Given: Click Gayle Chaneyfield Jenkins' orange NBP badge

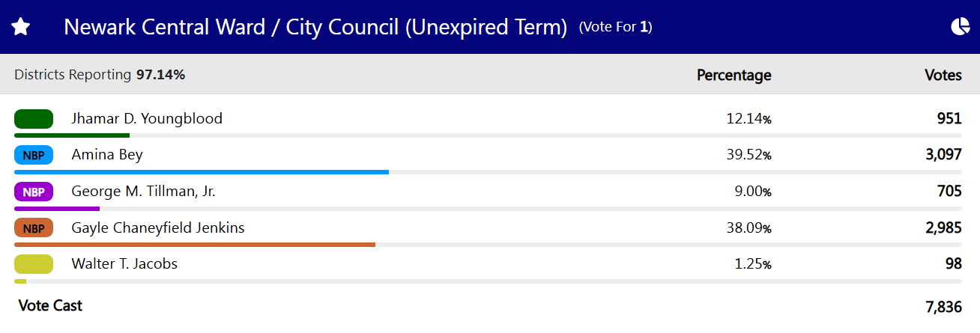Looking at the screenshot, I should coord(34,228).
